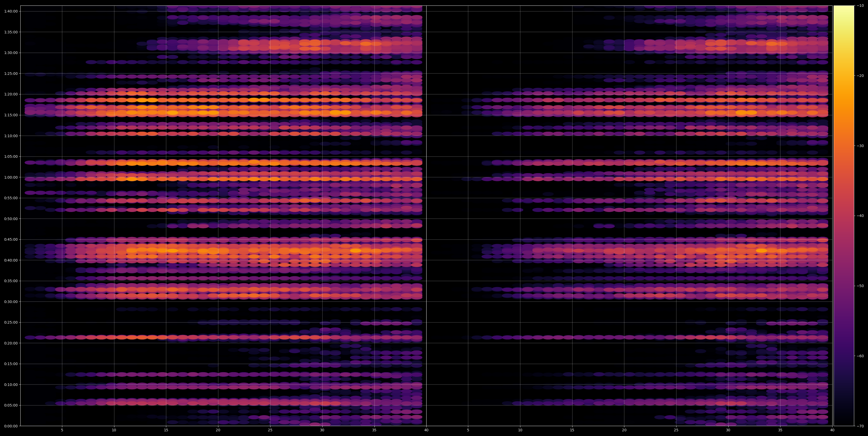Viewport: 868px width, 436px height.
Task: Select x-axis label 30 under left heatmap
Action: (x=322, y=430)
